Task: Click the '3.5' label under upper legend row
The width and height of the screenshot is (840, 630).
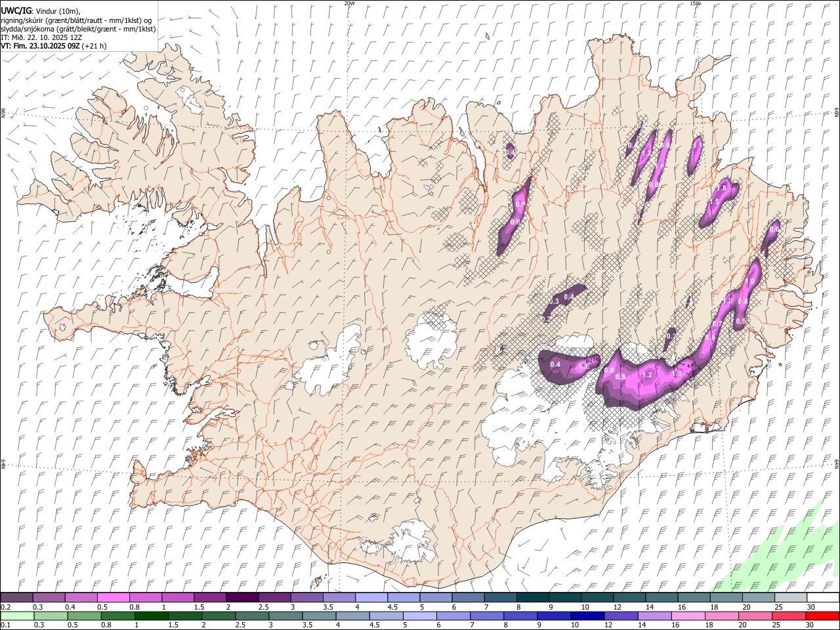Action: 327,607
